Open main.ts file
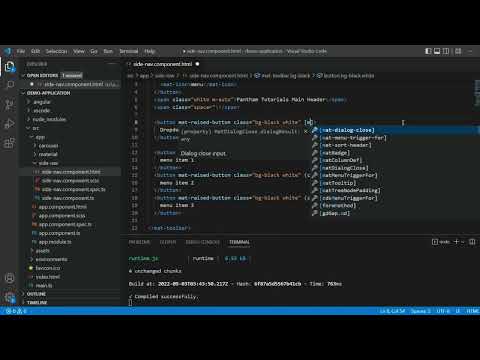480x360 pixels. coord(44,285)
